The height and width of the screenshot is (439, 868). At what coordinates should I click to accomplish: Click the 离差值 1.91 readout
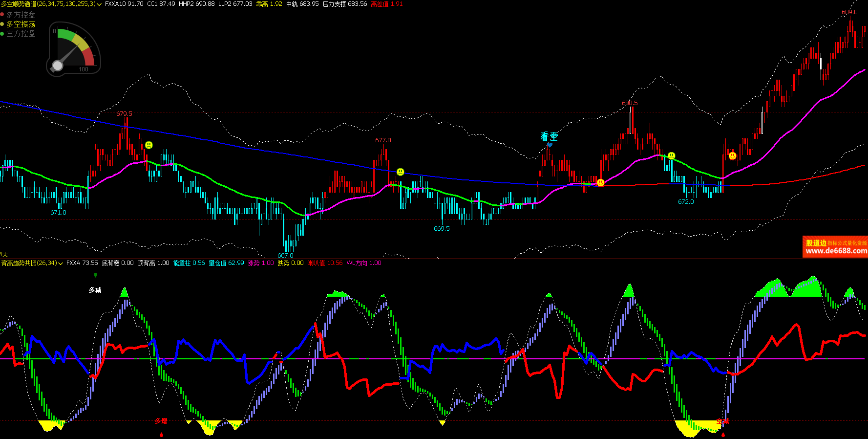pos(387,4)
